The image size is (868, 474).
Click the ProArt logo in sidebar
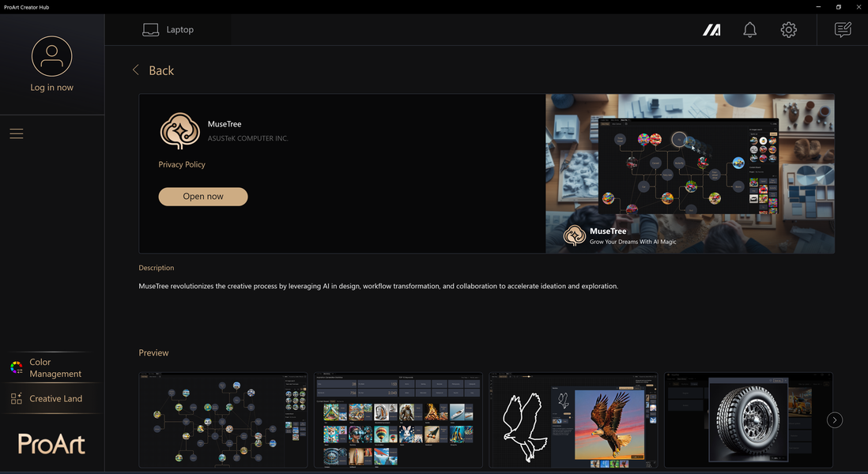point(51,443)
